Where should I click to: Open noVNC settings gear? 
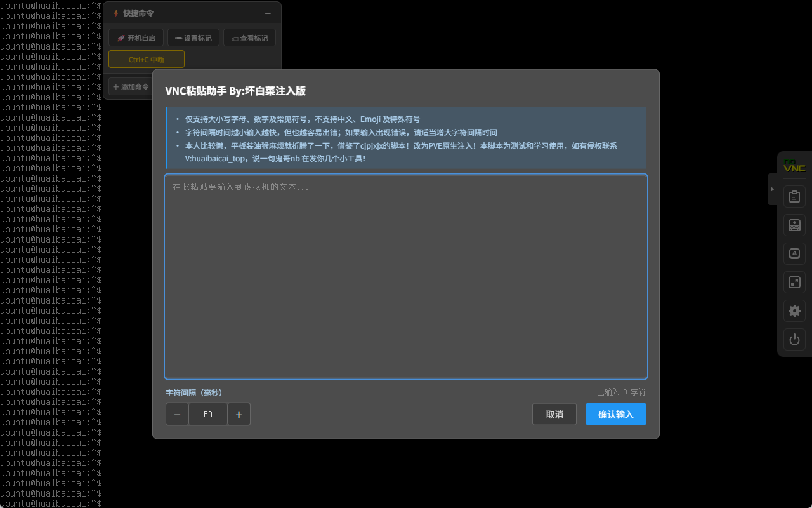794,311
